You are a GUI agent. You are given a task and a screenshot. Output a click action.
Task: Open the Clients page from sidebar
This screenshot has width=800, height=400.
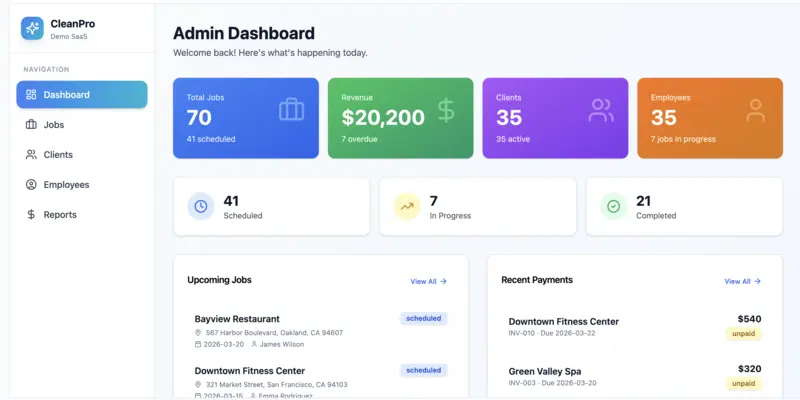pyautogui.click(x=58, y=155)
